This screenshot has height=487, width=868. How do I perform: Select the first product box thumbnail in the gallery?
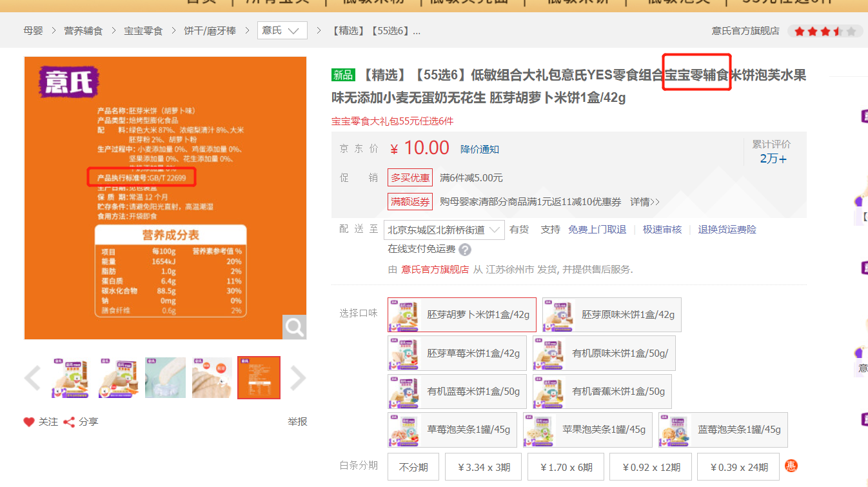click(x=72, y=377)
